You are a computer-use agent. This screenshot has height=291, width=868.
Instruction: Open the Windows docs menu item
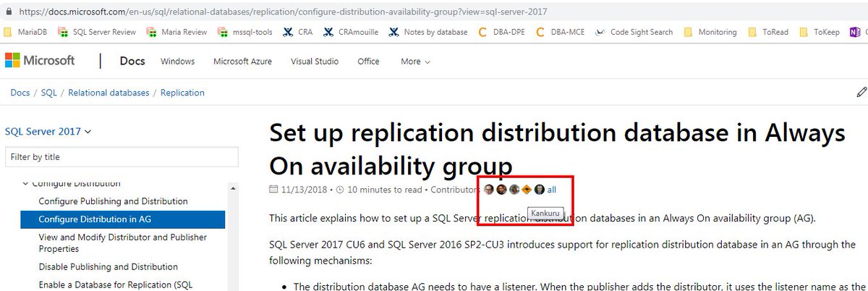click(177, 62)
